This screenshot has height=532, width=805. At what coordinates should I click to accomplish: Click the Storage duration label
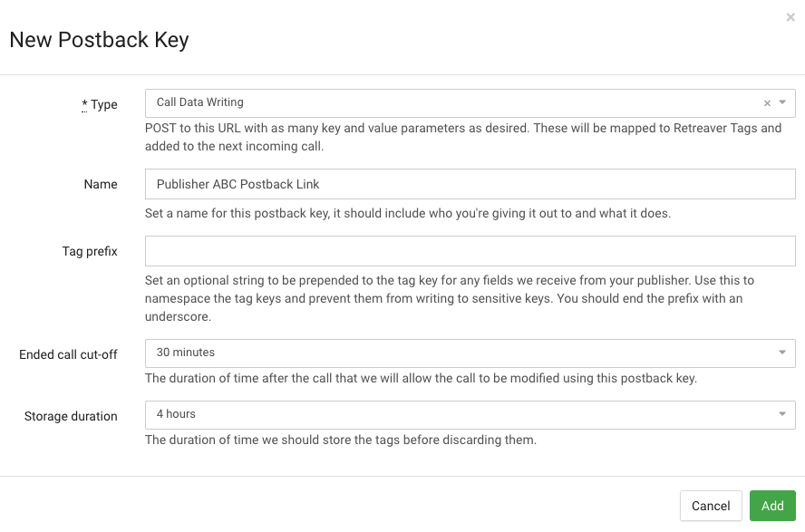pyautogui.click(x=71, y=417)
